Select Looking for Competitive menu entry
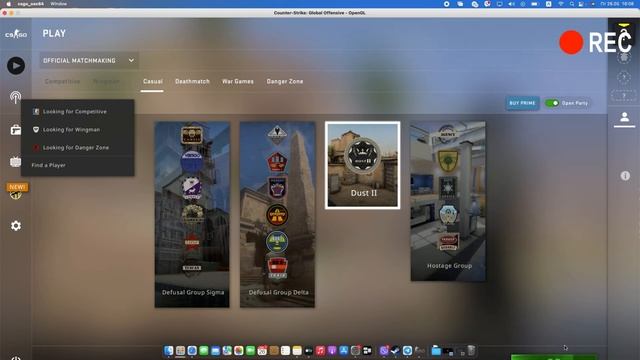 78,111
